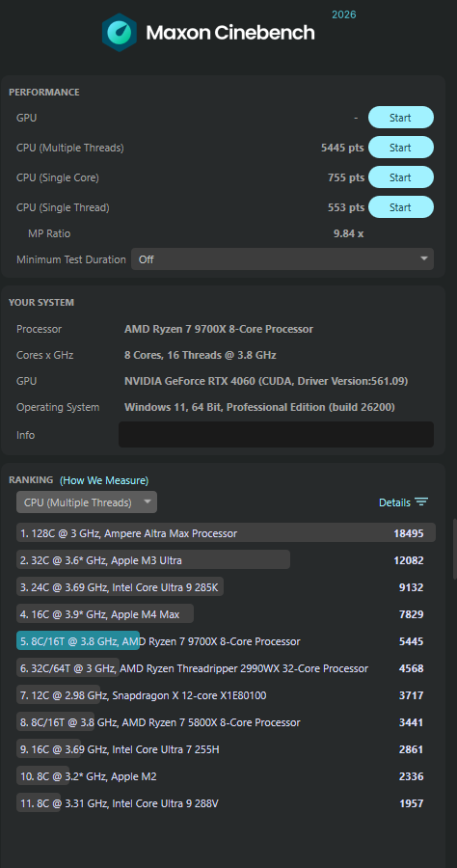This screenshot has width=457, height=868.
Task: Click the Details filter lines icon
Action: [421, 502]
